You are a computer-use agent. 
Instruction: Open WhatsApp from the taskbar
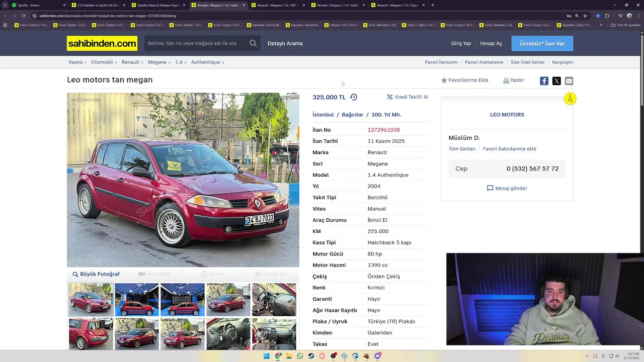click(x=300, y=356)
